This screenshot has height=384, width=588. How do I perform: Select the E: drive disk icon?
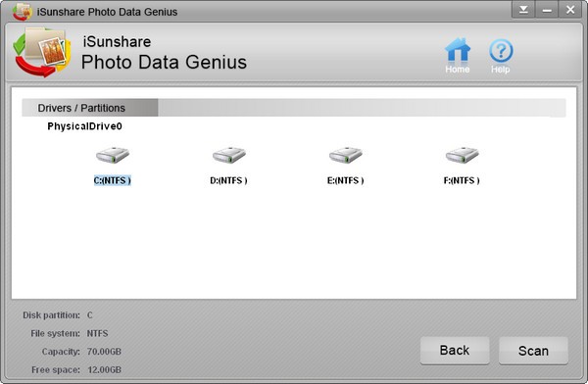(345, 155)
